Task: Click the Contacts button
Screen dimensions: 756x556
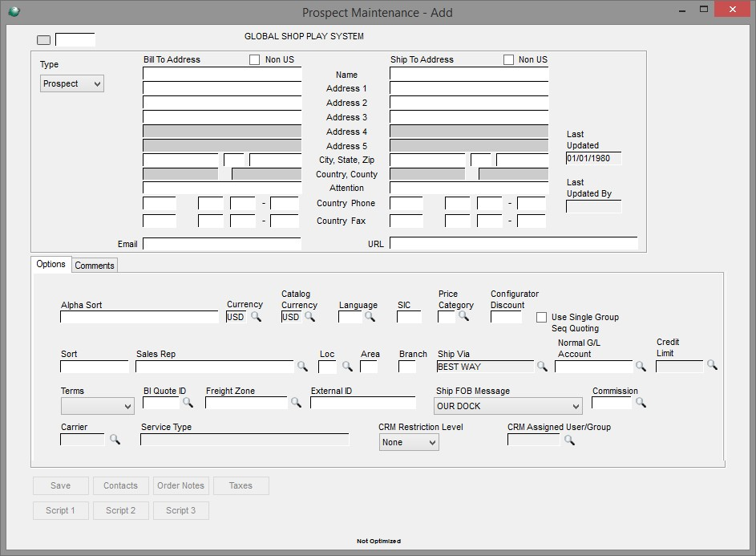Action: [x=120, y=485]
